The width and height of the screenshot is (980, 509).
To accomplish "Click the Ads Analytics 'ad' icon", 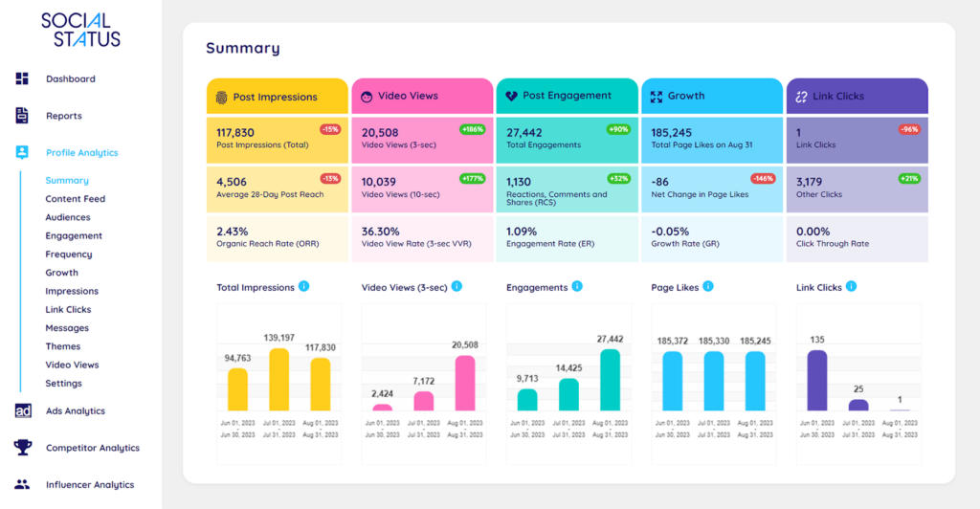I will 22,410.
